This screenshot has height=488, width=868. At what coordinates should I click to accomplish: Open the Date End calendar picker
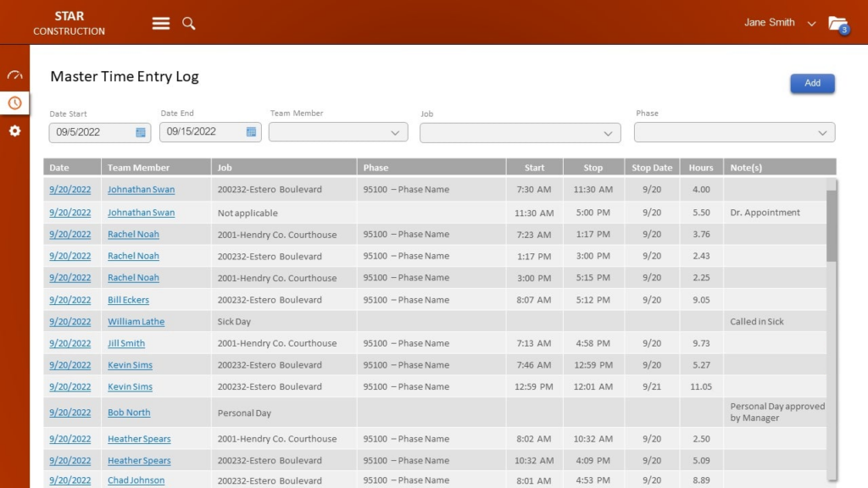[250, 132]
